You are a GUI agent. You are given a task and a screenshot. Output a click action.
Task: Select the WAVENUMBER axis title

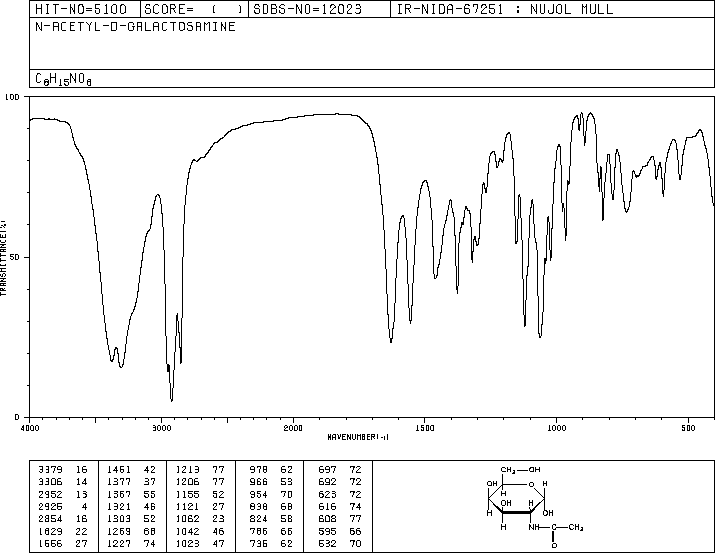coord(358,437)
